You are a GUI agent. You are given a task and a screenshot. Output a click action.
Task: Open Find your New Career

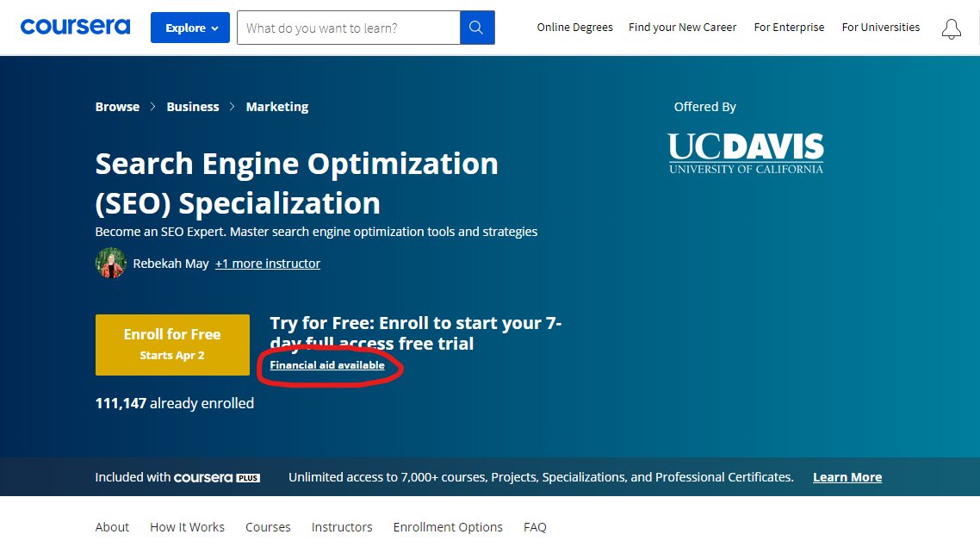[x=683, y=28]
